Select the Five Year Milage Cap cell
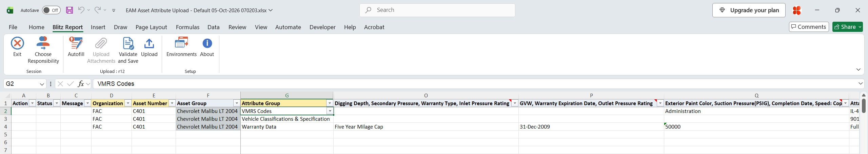This screenshot has height=154, width=868. coord(426,127)
